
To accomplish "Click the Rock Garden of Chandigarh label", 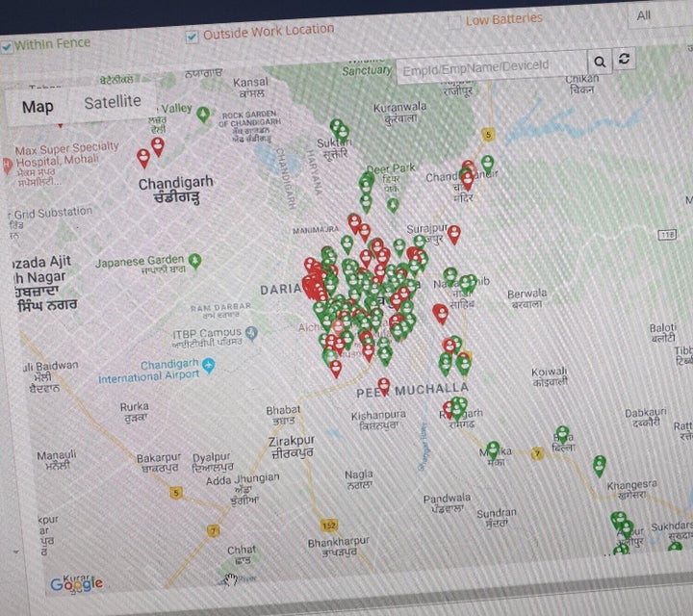I will tap(249, 126).
